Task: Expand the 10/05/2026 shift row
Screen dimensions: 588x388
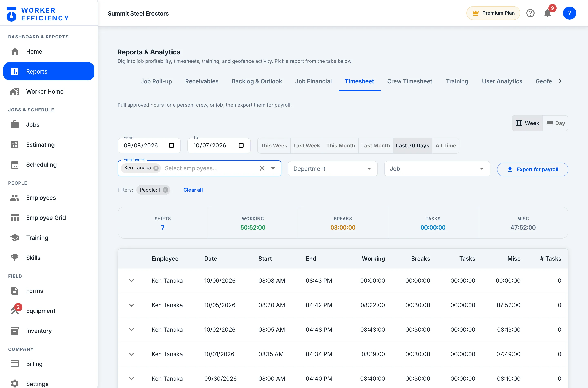Action: coord(131,305)
